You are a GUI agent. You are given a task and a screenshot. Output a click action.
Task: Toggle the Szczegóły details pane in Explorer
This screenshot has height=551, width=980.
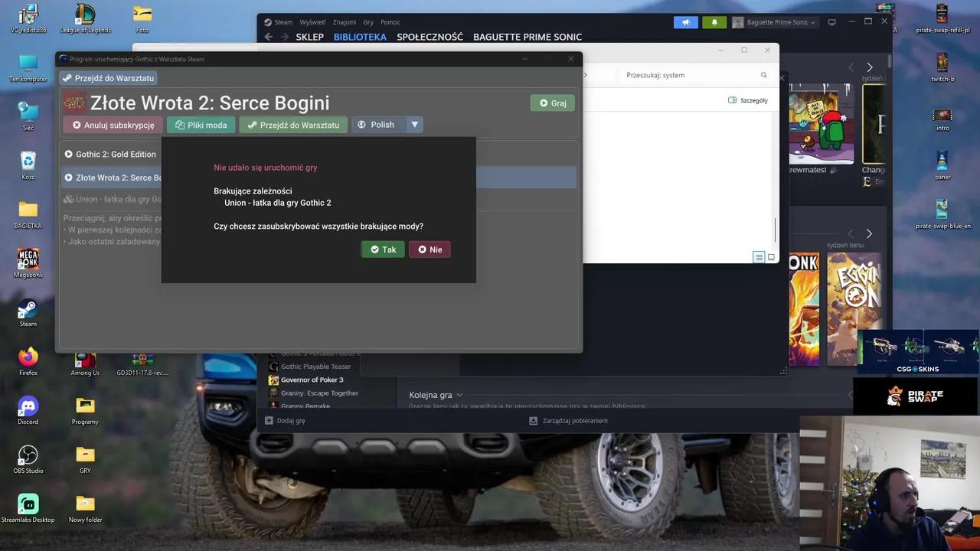[748, 100]
